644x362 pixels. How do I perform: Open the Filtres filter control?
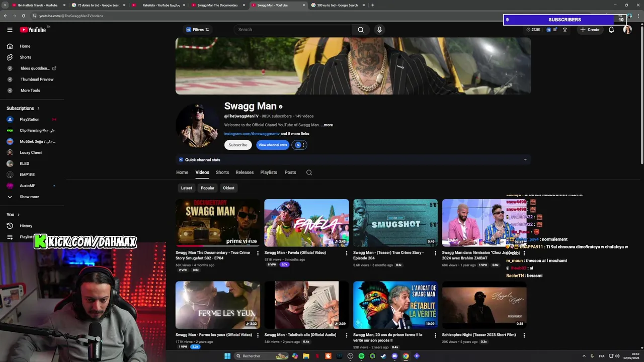pos(198,30)
